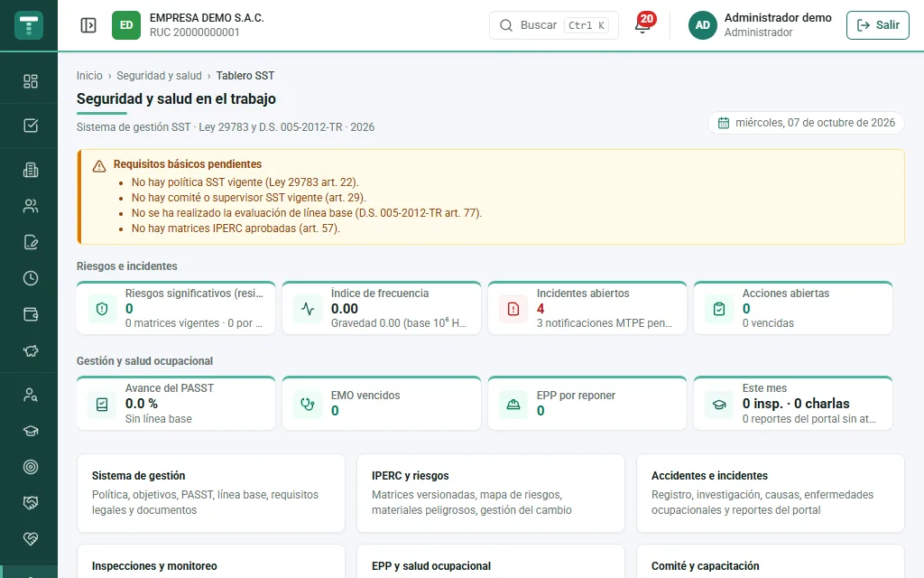924x578 pixels.
Task: Open the building company icon in sidebar
Action: pyautogui.click(x=31, y=170)
